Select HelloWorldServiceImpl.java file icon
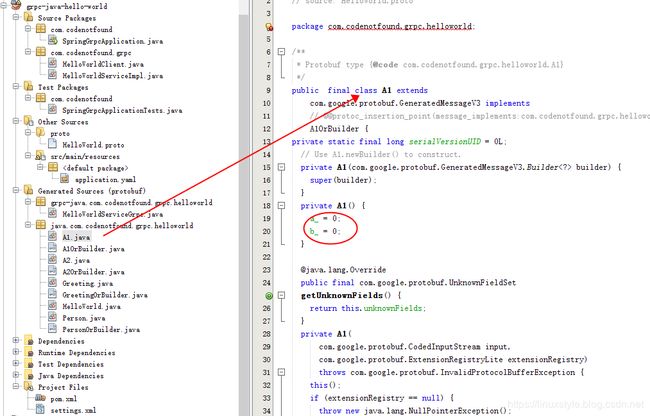This screenshot has width=650, height=416. [x=53, y=75]
